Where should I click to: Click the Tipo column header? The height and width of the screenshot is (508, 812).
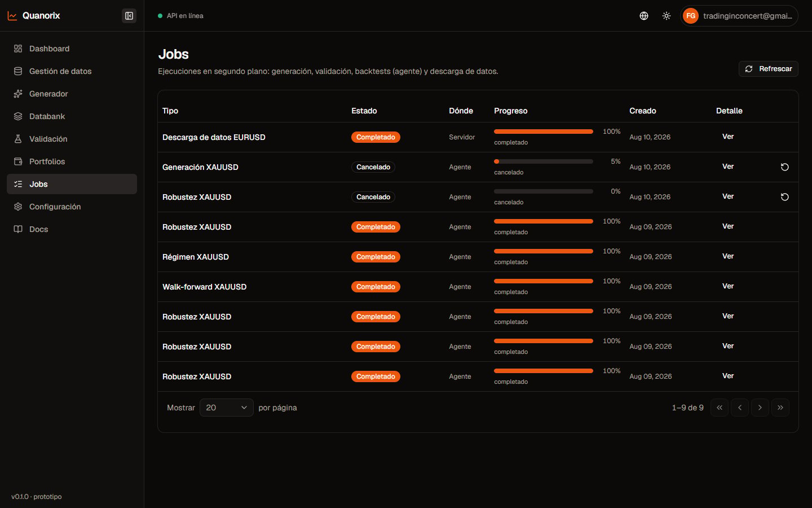(x=170, y=111)
